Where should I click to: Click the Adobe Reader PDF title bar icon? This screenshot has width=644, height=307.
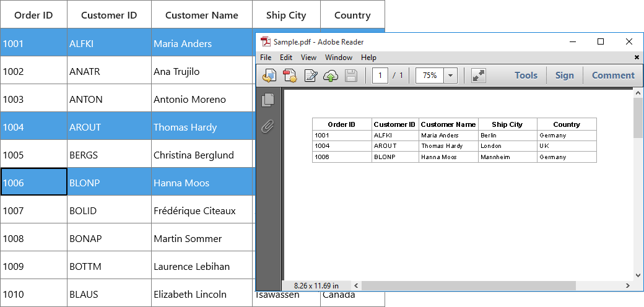(x=266, y=41)
